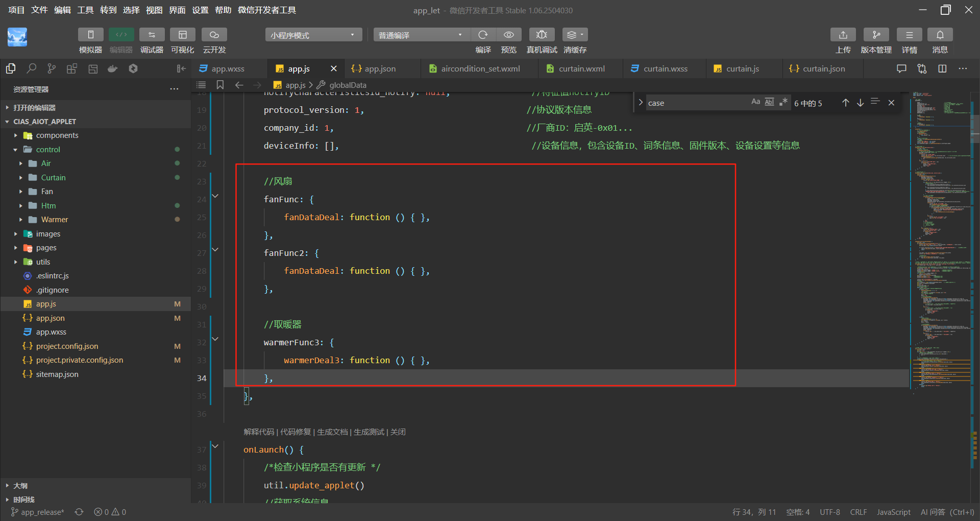This screenshot has height=521, width=980.
Task: Open Preview with the eye icon
Action: [x=508, y=35]
